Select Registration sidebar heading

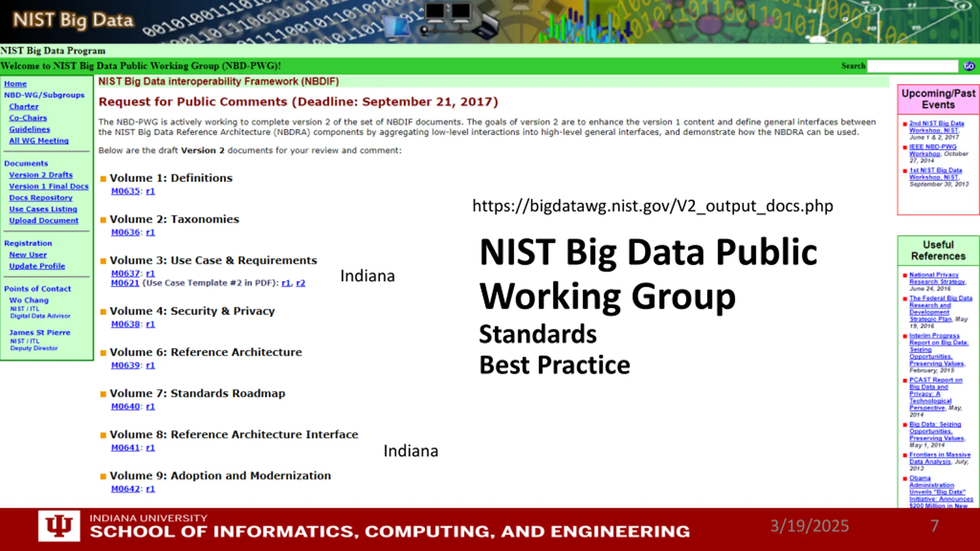28,243
